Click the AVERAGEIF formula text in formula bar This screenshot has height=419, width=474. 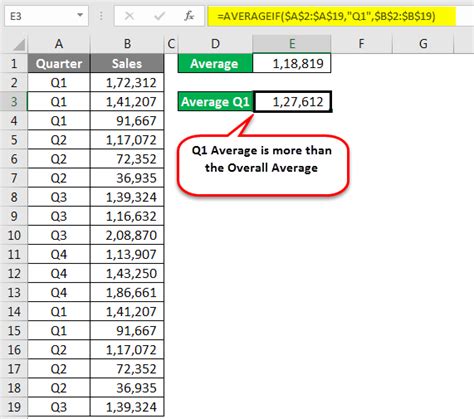(x=326, y=16)
